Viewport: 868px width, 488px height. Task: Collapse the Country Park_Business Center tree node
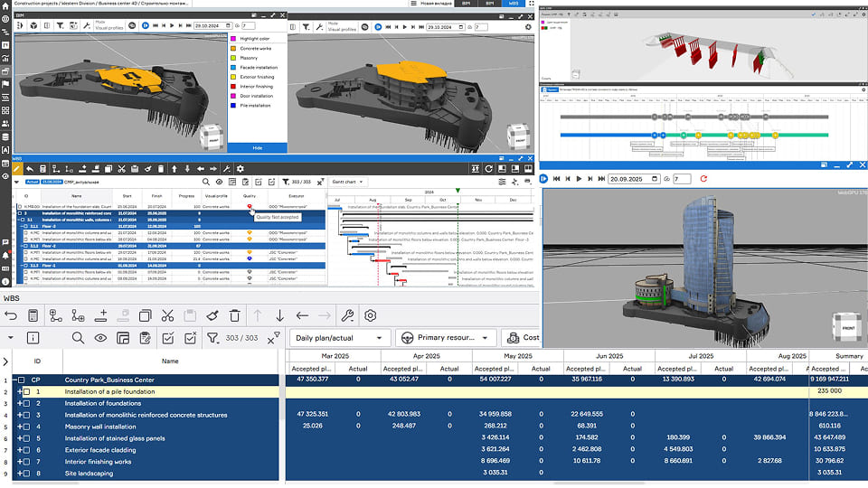point(15,380)
